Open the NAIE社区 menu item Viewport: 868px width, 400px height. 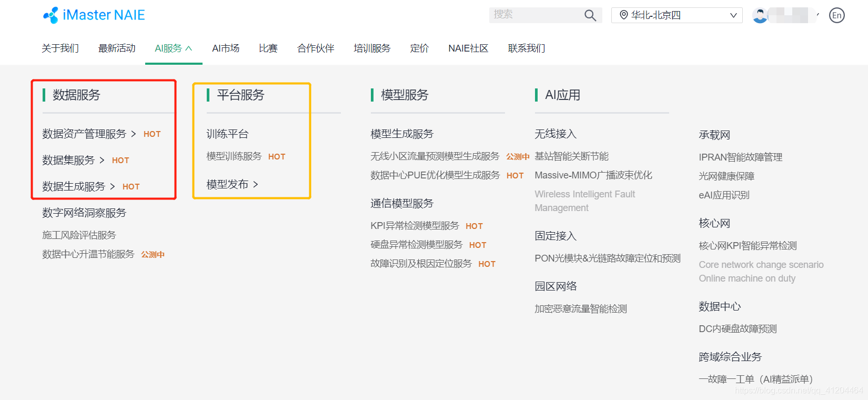click(468, 48)
